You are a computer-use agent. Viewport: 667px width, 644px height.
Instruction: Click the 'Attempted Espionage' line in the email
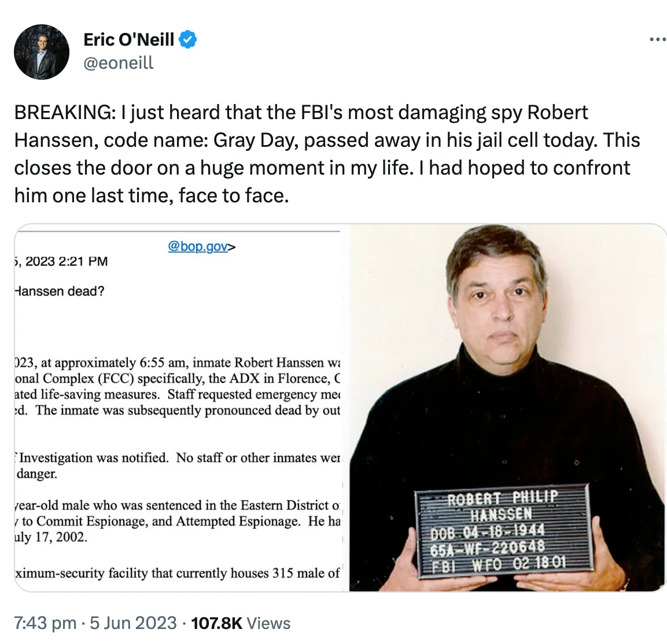(177, 521)
